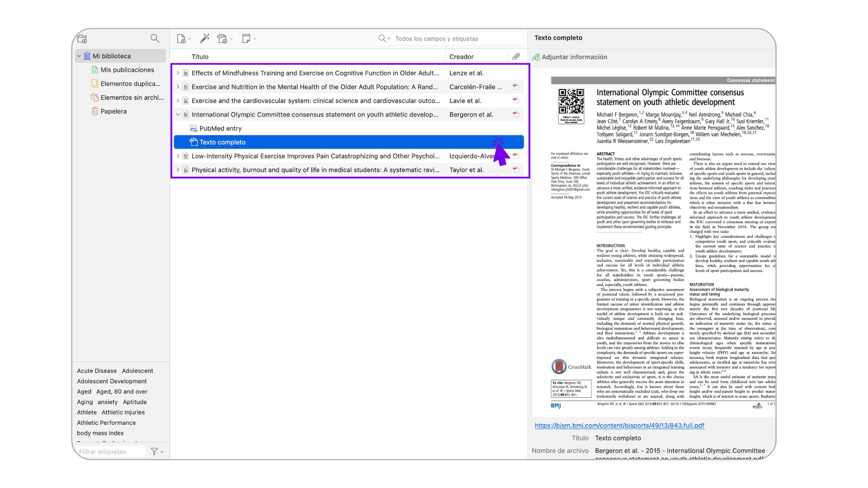Click the paperclip attachment column header

516,56
